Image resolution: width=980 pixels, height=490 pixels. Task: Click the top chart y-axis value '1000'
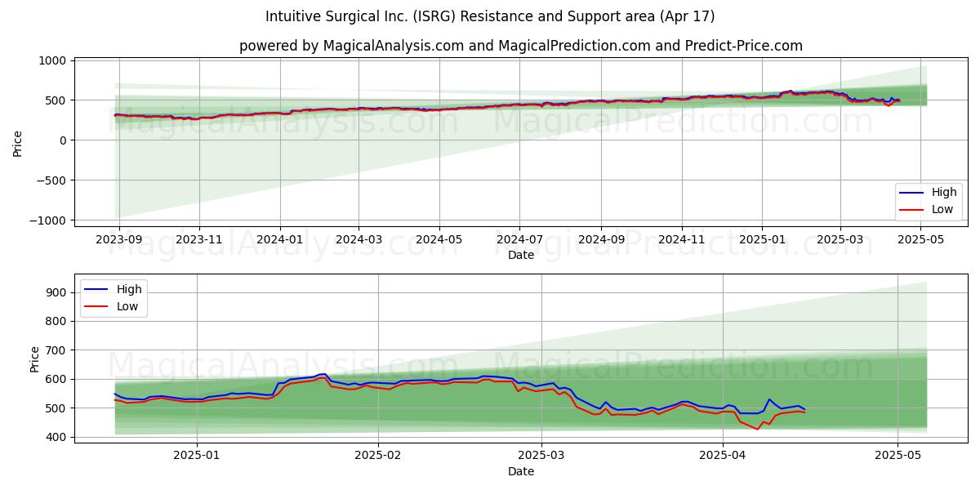[x=53, y=60]
